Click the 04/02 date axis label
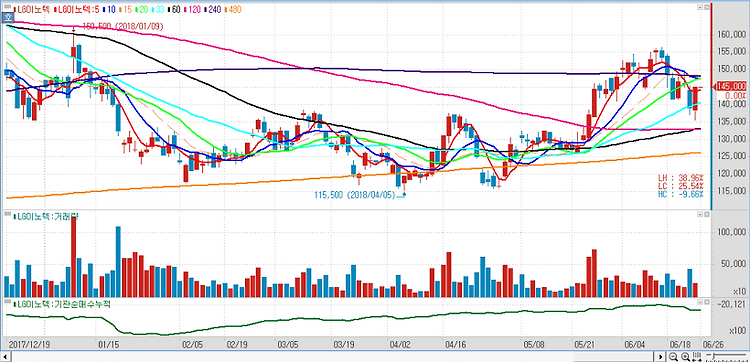750x362 pixels. 399,344
